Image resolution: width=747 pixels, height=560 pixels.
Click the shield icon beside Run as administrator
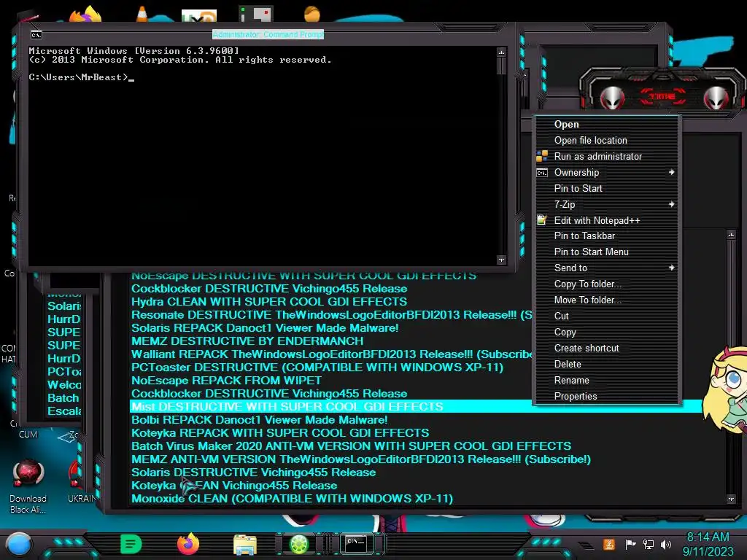click(x=542, y=156)
